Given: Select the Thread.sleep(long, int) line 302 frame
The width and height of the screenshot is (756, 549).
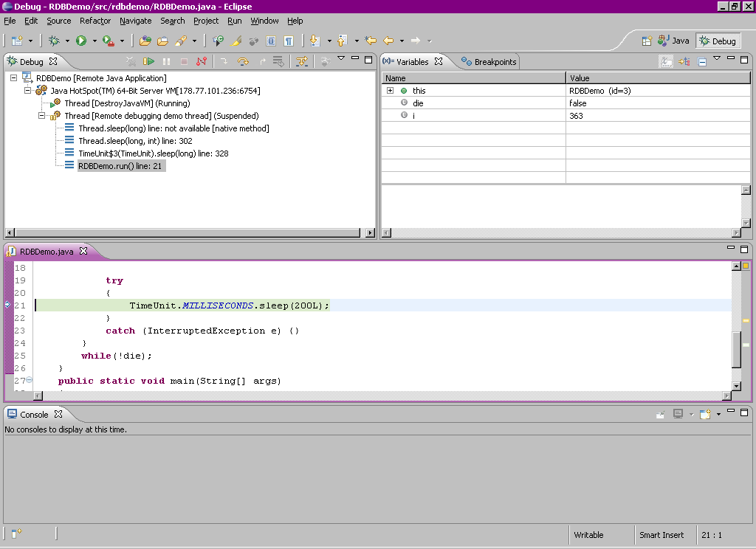Looking at the screenshot, I should point(135,141).
